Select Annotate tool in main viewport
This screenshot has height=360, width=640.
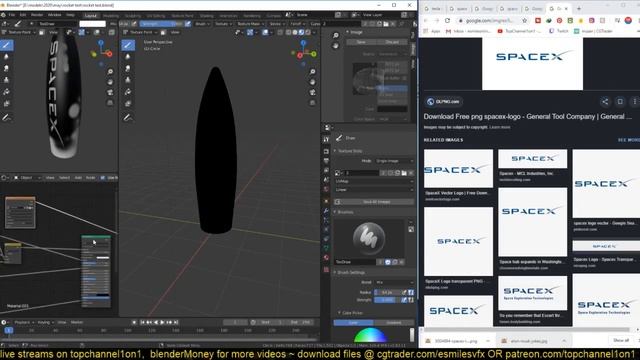(128, 118)
